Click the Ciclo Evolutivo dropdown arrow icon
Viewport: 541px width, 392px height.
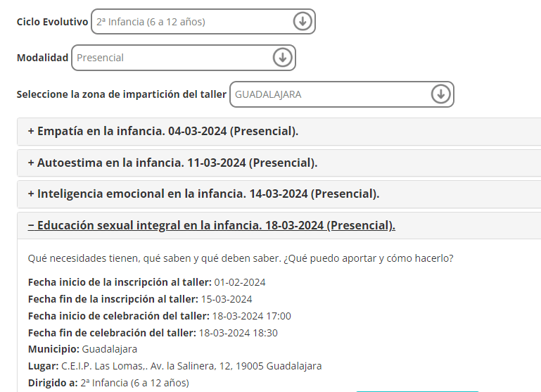(302, 22)
